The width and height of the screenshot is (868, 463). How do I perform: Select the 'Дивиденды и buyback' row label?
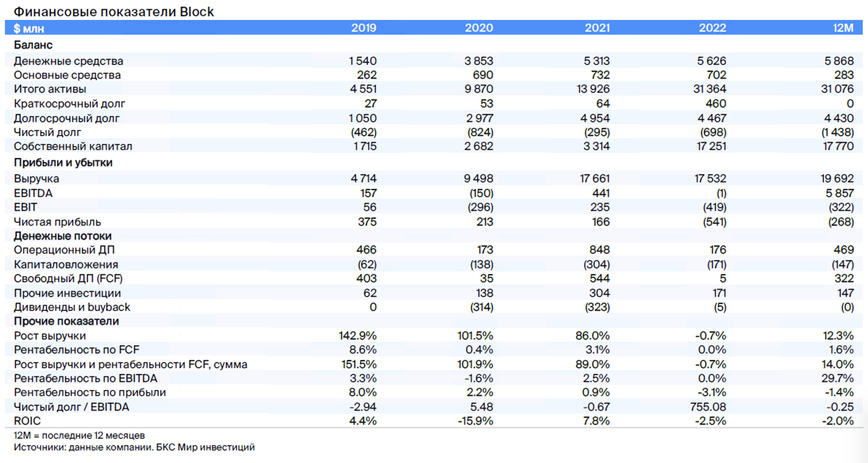pos(72,307)
